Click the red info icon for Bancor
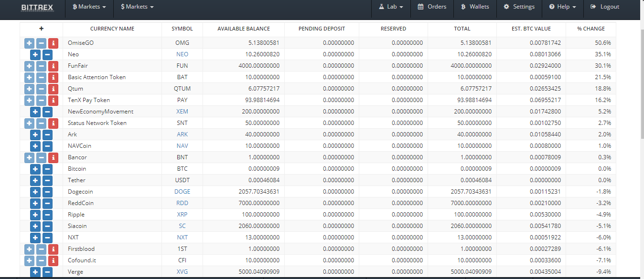 click(x=54, y=157)
